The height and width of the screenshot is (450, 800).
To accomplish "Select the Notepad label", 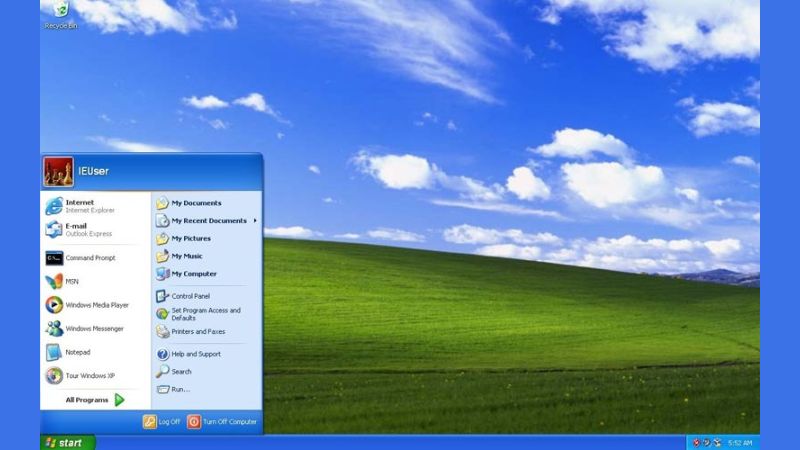I will pos(78,352).
